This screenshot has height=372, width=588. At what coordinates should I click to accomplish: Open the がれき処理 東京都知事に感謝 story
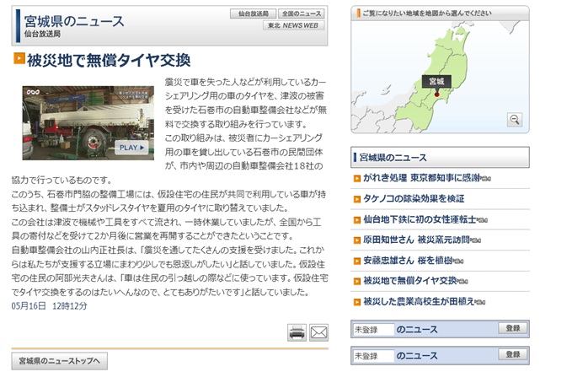click(x=422, y=178)
